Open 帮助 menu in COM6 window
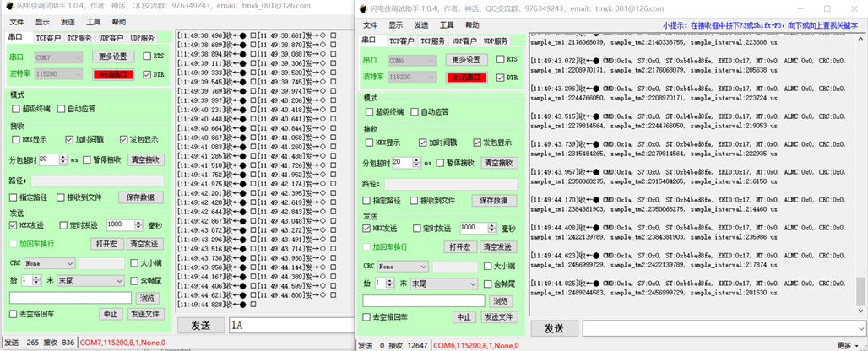This screenshot has height=351, width=868. click(472, 25)
